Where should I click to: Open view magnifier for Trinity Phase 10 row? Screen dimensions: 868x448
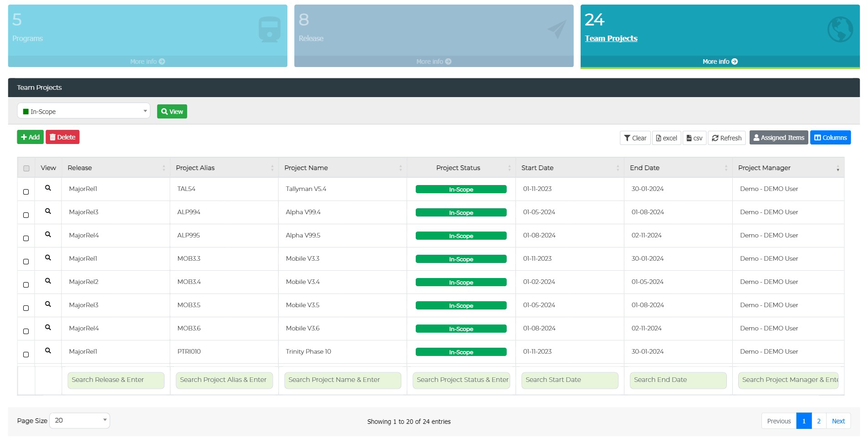pyautogui.click(x=48, y=350)
